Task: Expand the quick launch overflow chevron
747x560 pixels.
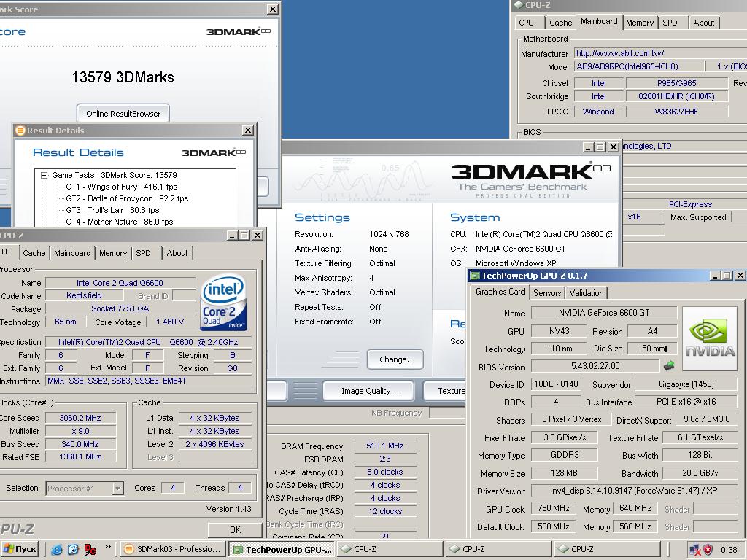Action: click(x=108, y=547)
